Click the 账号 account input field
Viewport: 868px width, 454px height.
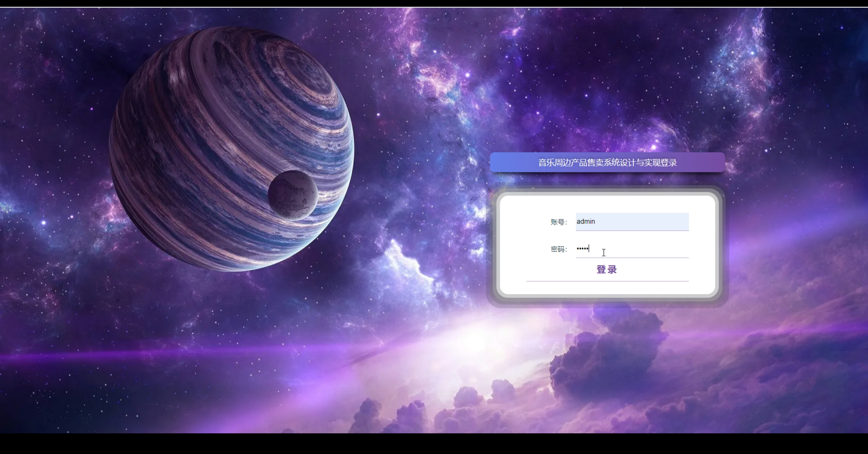(632, 222)
